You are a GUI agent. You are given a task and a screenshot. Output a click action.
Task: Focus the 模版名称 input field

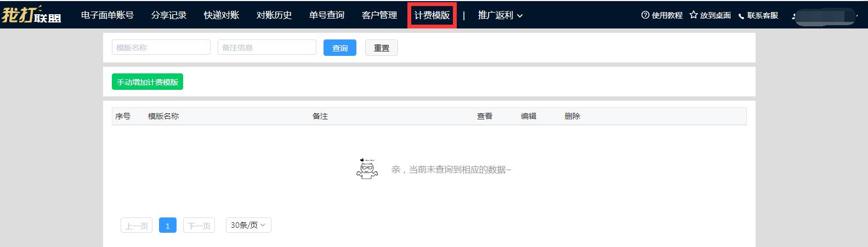tap(161, 48)
